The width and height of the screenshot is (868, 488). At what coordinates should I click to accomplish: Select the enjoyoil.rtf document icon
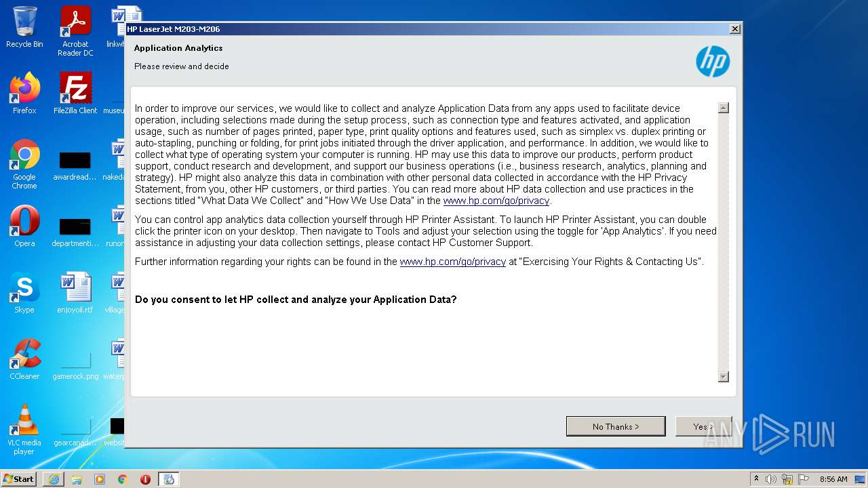75,293
